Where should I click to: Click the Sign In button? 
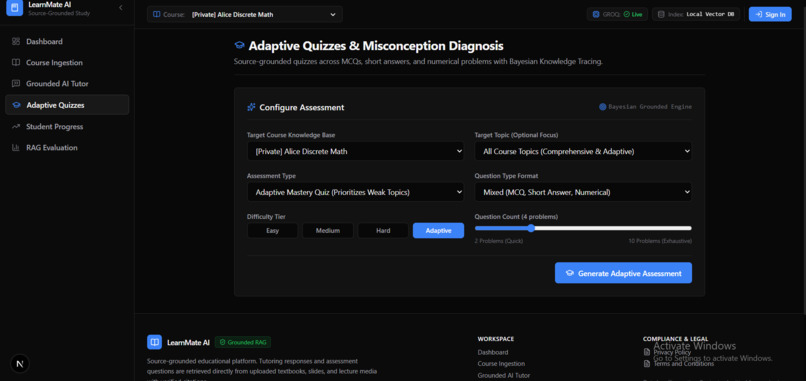770,14
